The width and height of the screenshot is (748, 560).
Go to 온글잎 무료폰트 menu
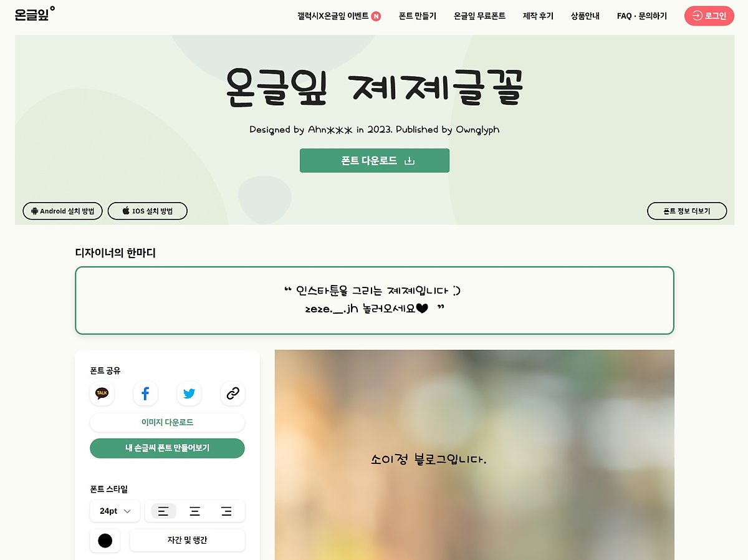tap(479, 16)
